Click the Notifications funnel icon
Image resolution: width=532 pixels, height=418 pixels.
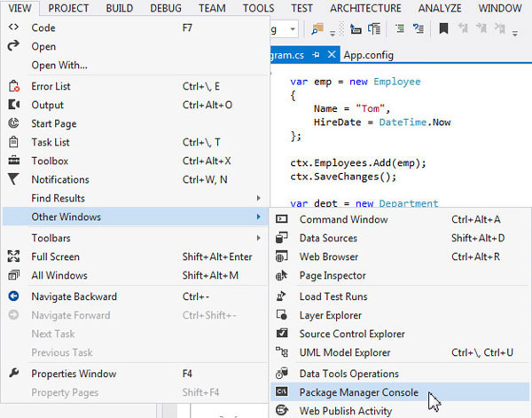(x=13, y=179)
